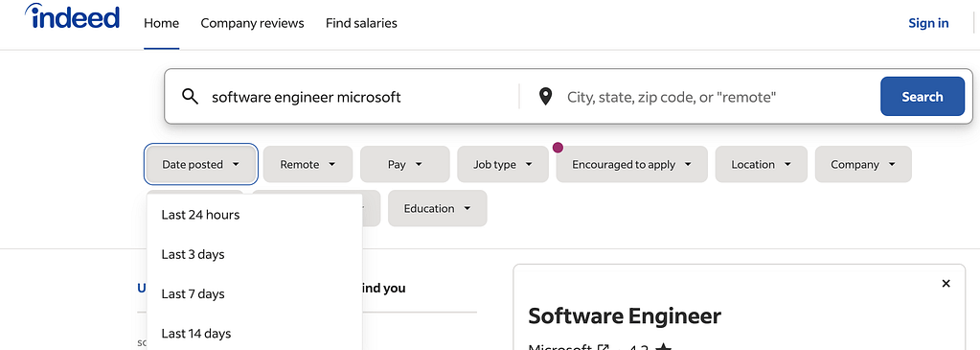The image size is (980, 350).
Task: Expand the Company filter dropdown
Action: point(863,164)
